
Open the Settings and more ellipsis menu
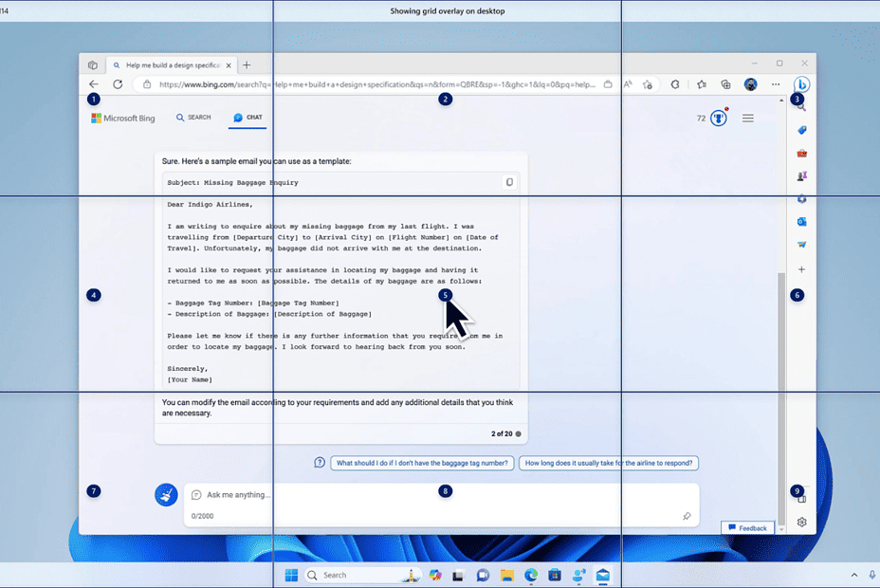pos(775,84)
